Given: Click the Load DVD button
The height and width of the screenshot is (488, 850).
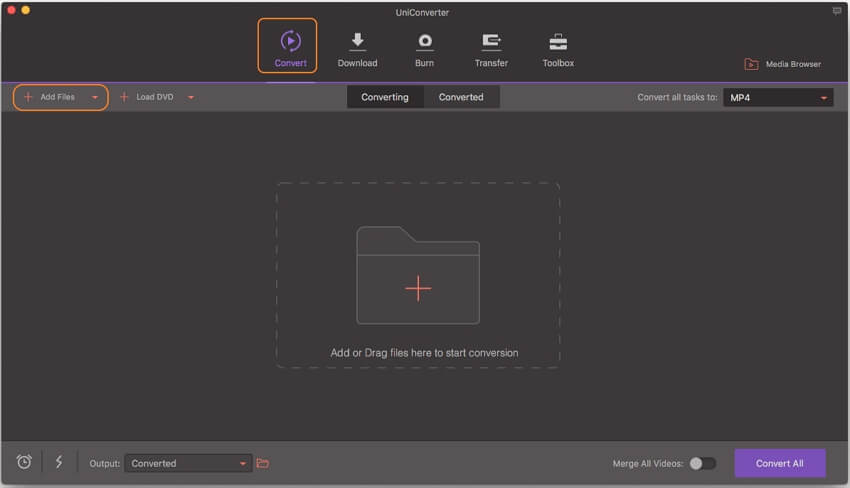Looking at the screenshot, I should (x=146, y=97).
